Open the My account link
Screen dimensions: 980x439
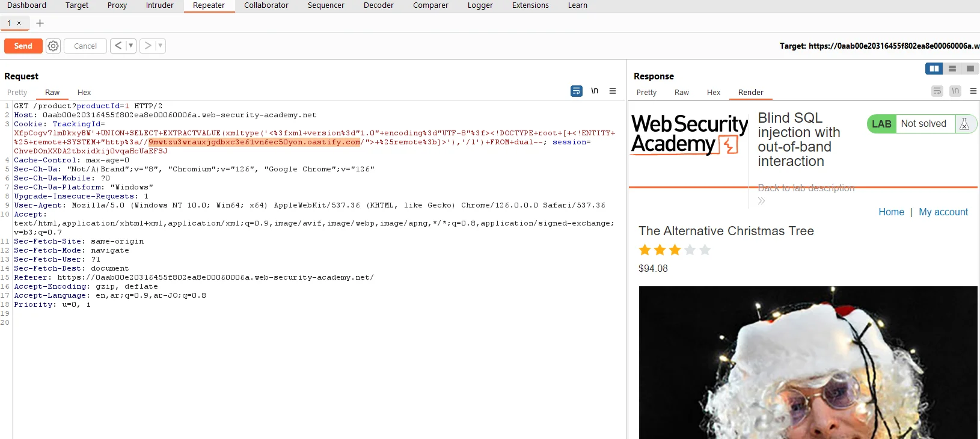pyautogui.click(x=943, y=212)
